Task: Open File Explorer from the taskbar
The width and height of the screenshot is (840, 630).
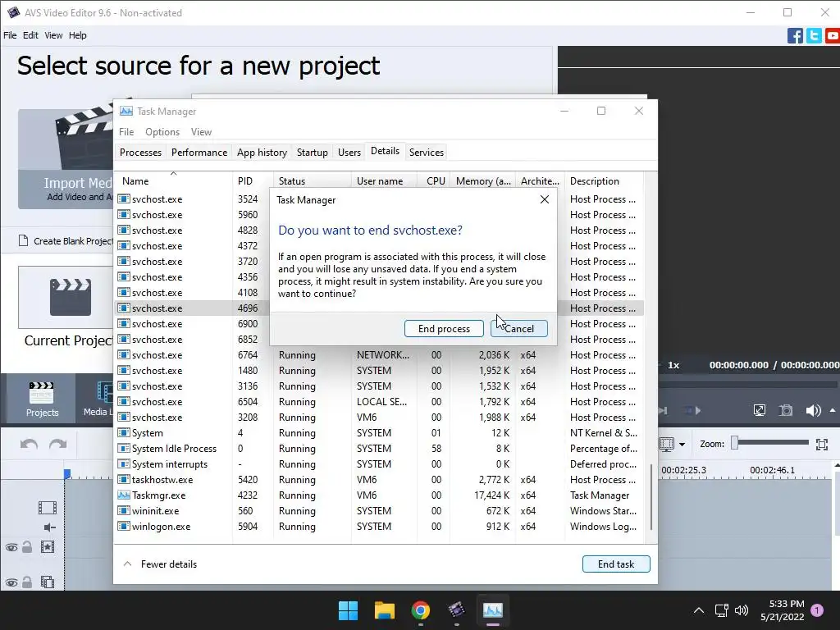Action: pos(384,610)
